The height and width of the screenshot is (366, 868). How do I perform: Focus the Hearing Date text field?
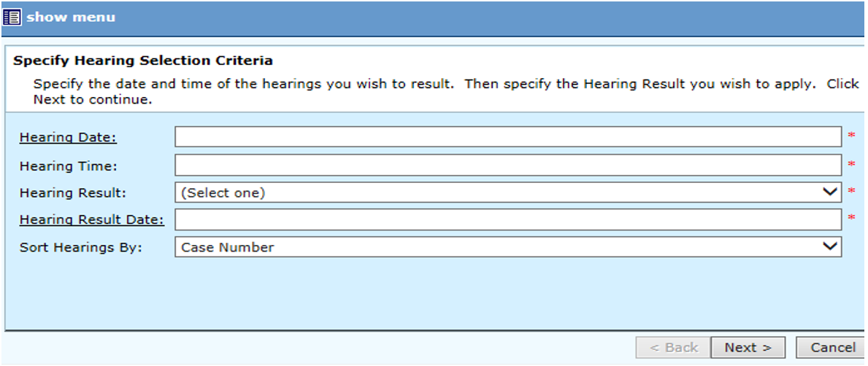(507, 137)
